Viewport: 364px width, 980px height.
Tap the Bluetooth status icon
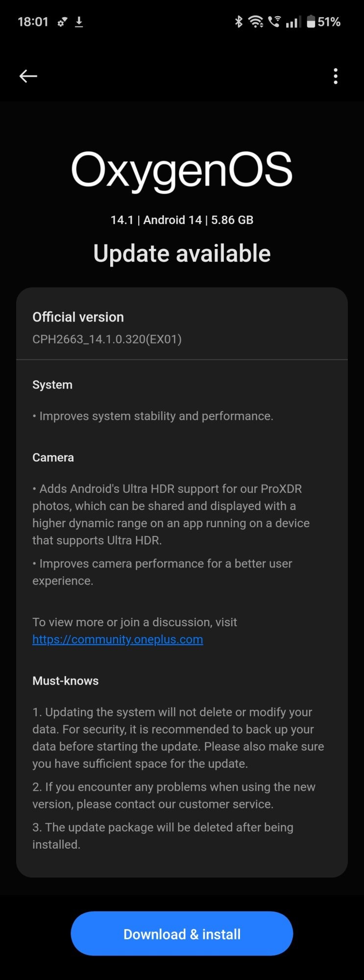tap(239, 22)
